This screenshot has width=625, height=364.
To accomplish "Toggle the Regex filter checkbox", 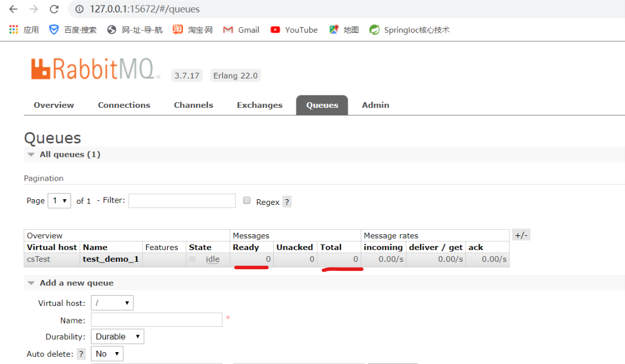I will click(x=247, y=200).
